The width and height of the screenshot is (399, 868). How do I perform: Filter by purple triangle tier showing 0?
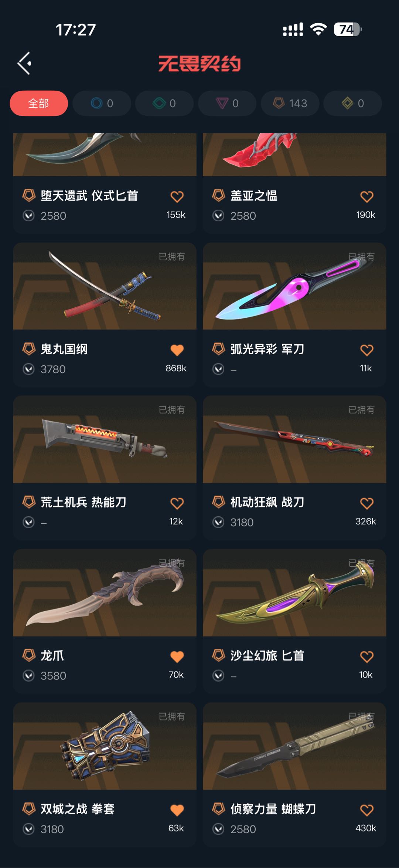[227, 103]
